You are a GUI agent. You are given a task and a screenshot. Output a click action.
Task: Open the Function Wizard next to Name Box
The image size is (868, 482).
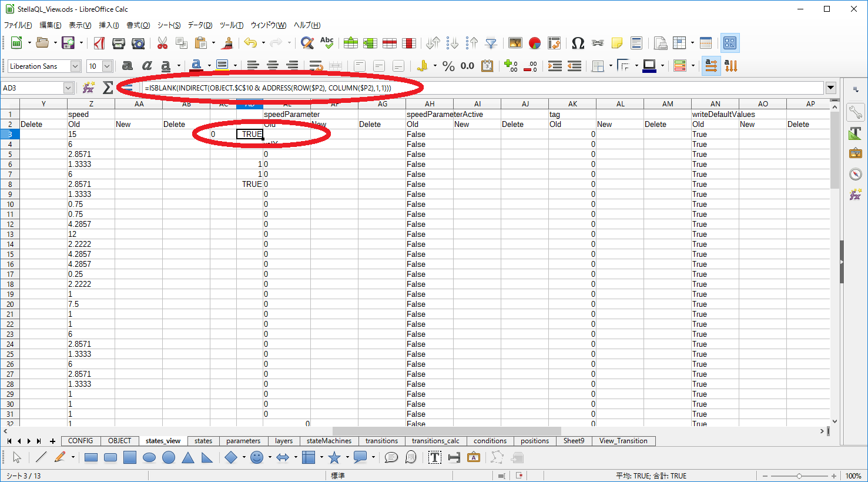pyautogui.click(x=88, y=88)
